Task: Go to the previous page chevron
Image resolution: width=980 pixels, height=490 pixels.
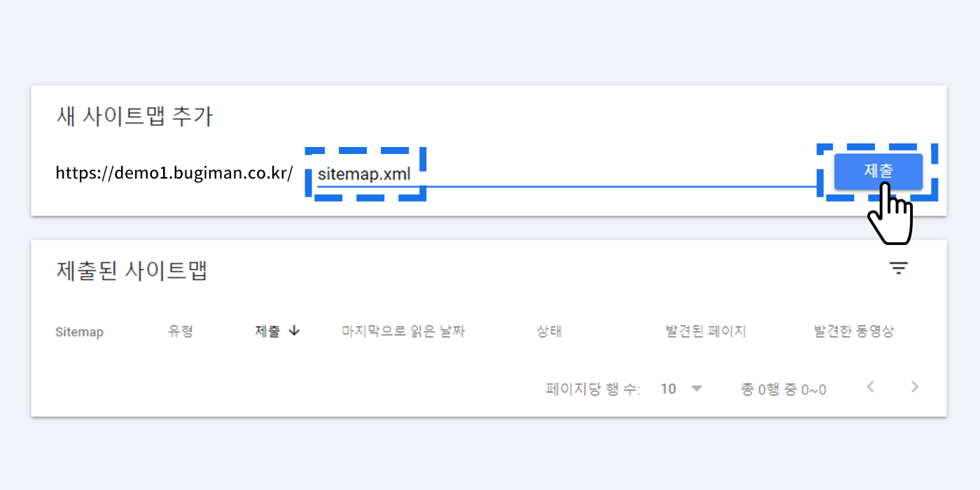Action: tap(870, 386)
